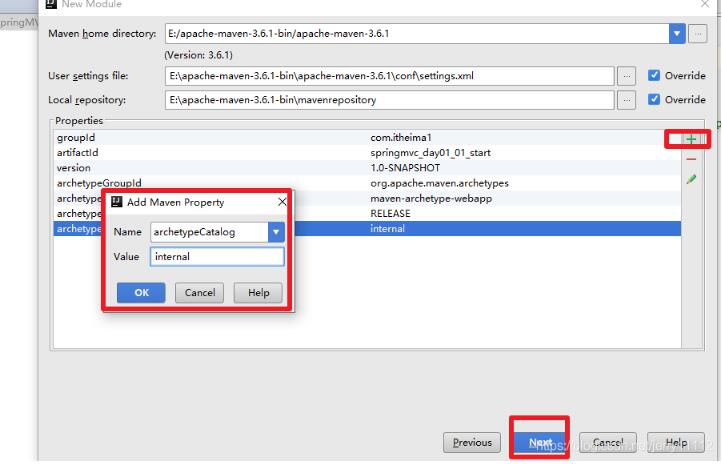Select the version property row
722x464 pixels.
[x=367, y=168]
